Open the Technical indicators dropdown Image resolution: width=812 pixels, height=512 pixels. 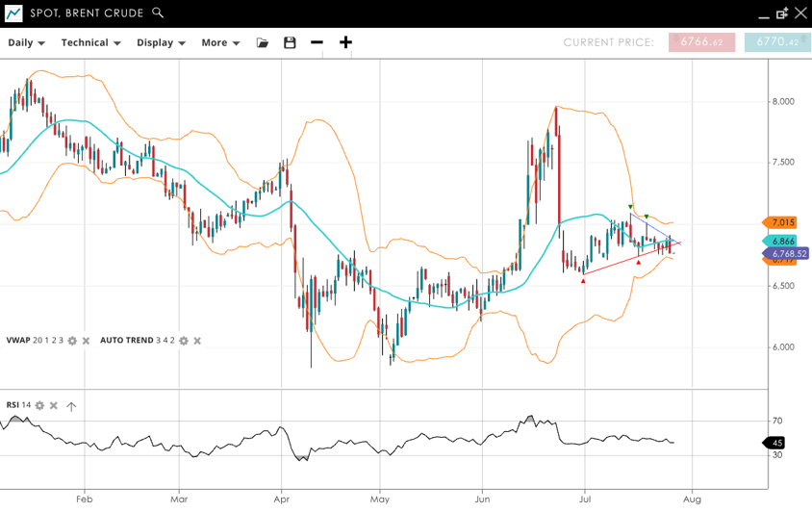click(90, 42)
